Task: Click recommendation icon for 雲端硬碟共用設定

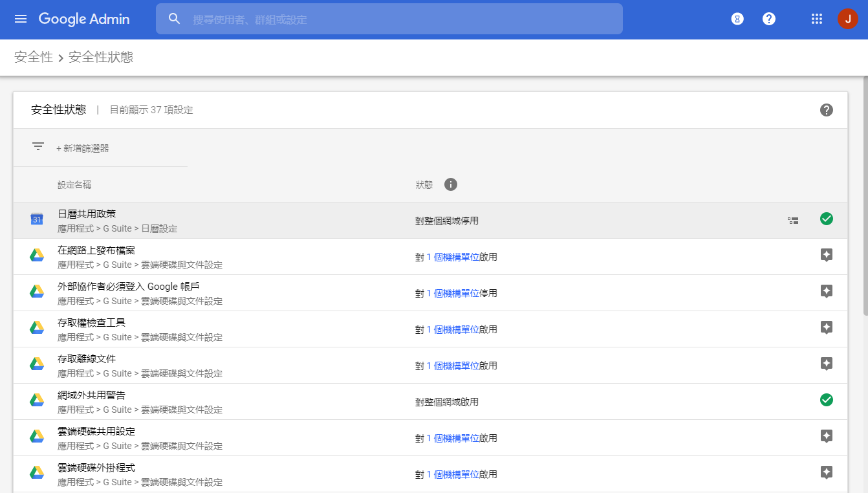Action: [826, 436]
